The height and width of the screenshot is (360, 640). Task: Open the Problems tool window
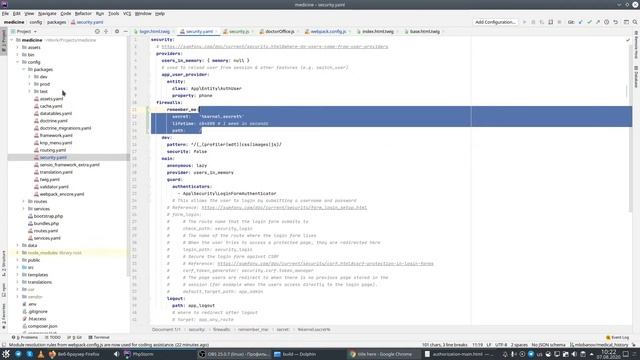point(25,338)
